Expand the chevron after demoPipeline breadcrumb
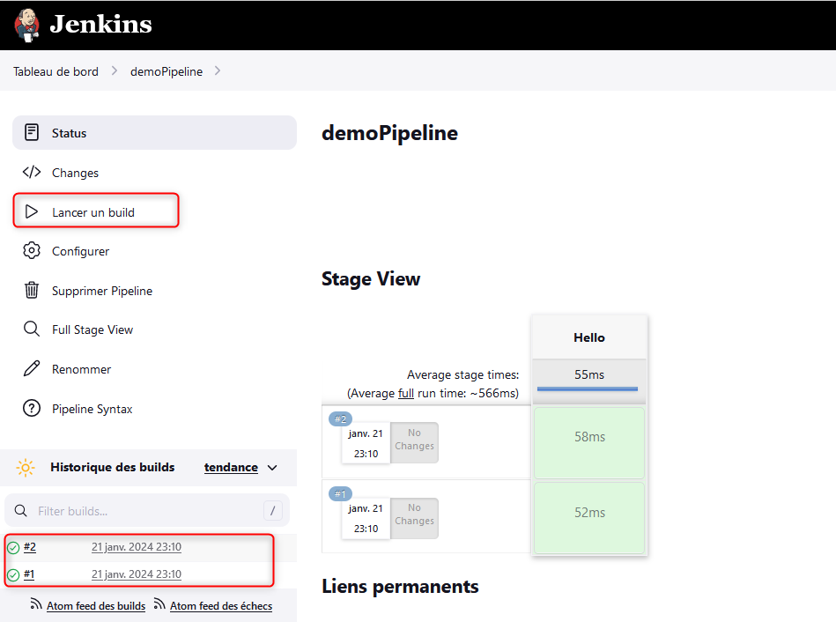The image size is (836, 644). coord(217,70)
